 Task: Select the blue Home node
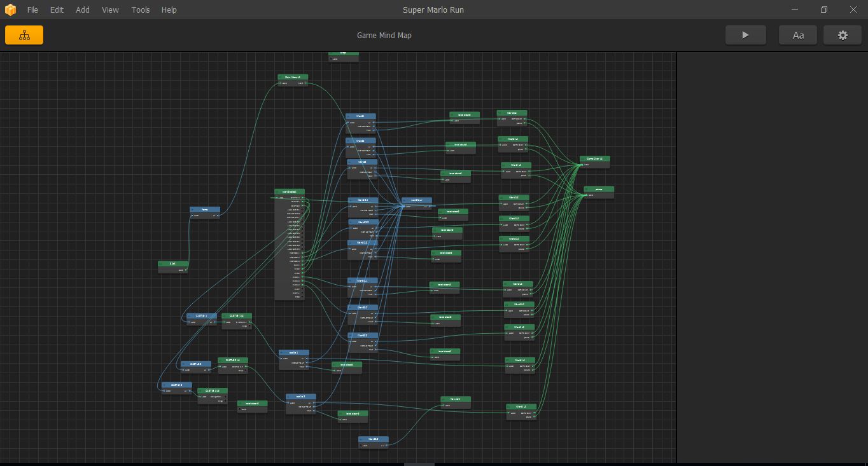pos(205,209)
